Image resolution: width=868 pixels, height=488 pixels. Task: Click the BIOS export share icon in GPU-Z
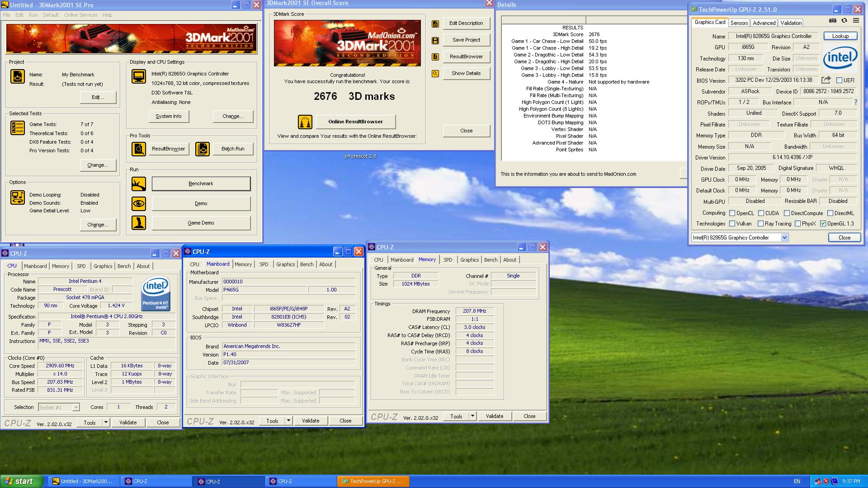pyautogui.click(x=826, y=80)
